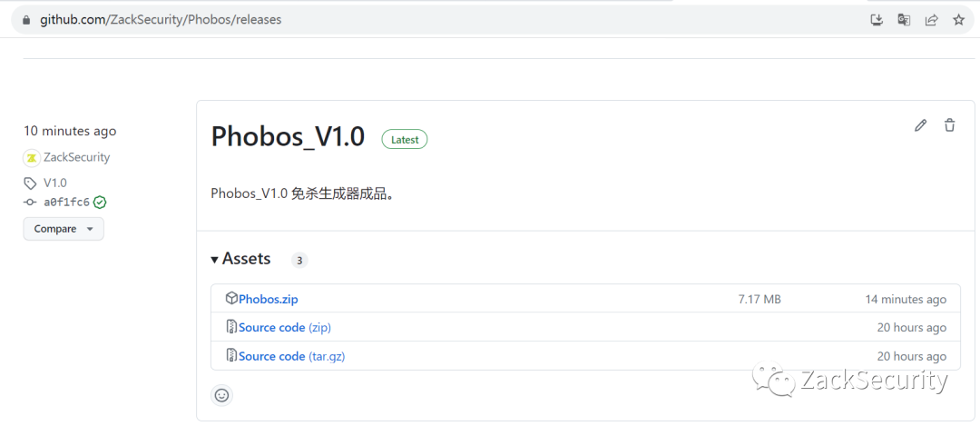Viewport: 980px width, 426px height.
Task: Click the commit icon beside a0f1fc6
Action: tap(30, 203)
